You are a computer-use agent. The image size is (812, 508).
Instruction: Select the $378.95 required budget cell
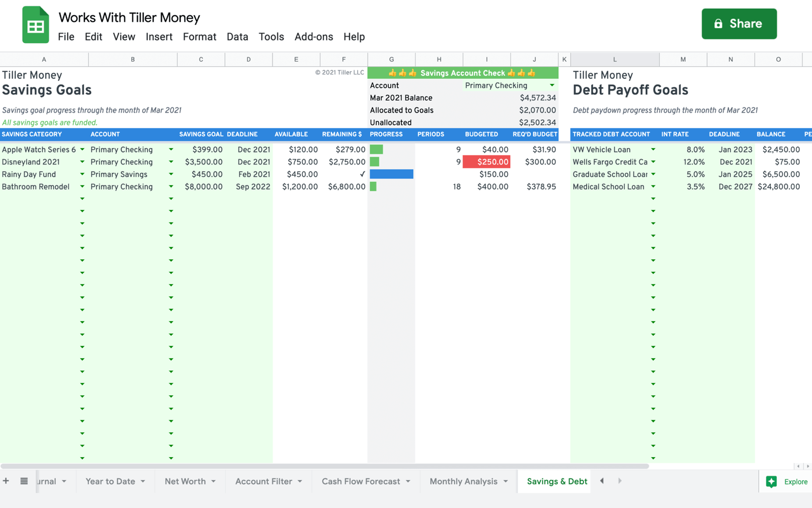point(534,186)
